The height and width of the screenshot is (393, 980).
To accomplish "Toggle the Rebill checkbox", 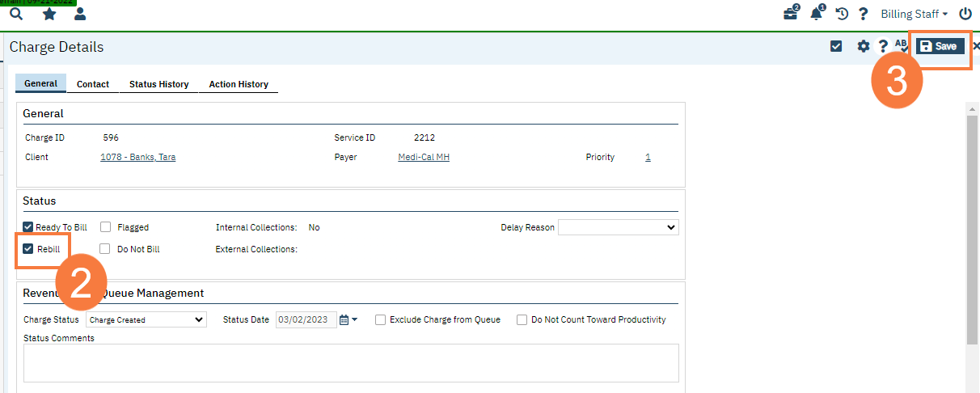I will tap(28, 249).
